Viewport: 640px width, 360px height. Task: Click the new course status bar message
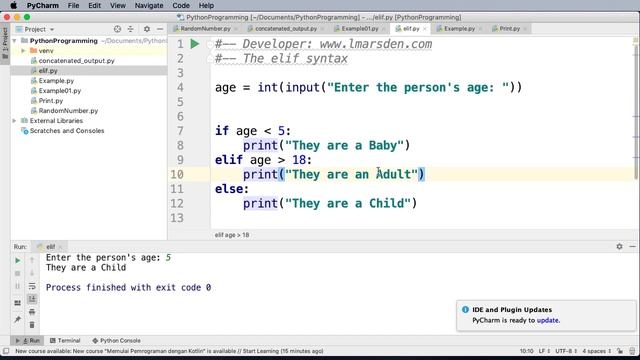(x=169, y=351)
